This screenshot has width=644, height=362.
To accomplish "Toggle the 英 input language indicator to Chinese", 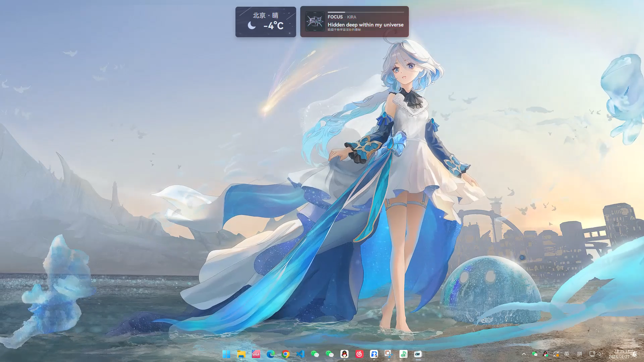I will pos(567,354).
